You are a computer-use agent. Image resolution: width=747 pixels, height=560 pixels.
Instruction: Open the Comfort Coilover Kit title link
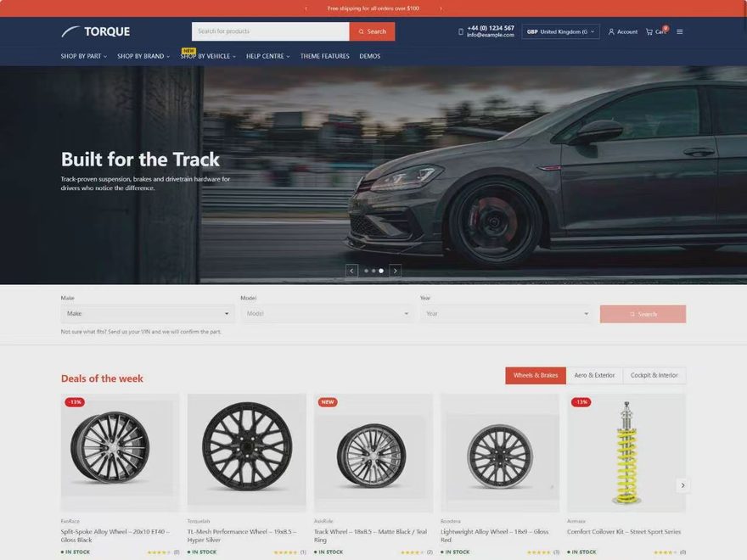pyautogui.click(x=624, y=532)
